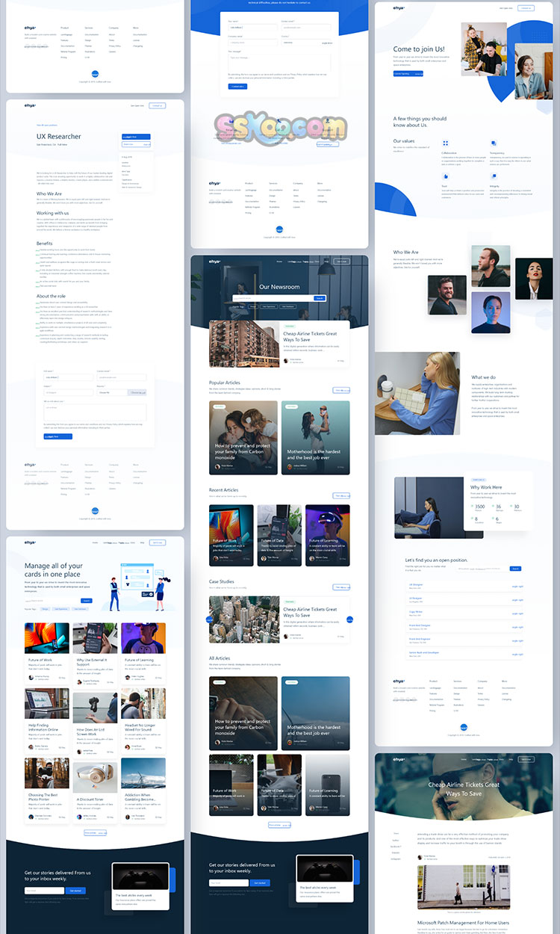The width and height of the screenshot is (560, 934).
Task: Click the Collaboration grid icon under Our values
Action: click(x=445, y=143)
